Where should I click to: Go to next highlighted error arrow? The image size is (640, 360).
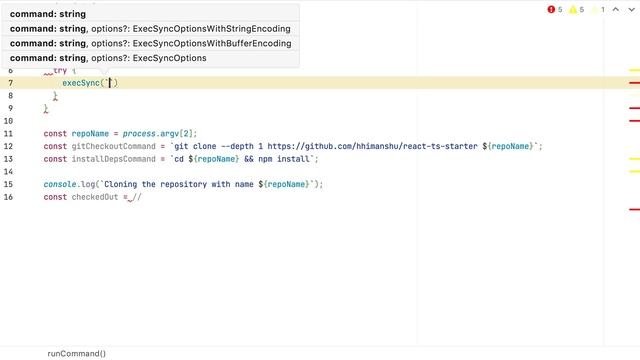point(631,9)
